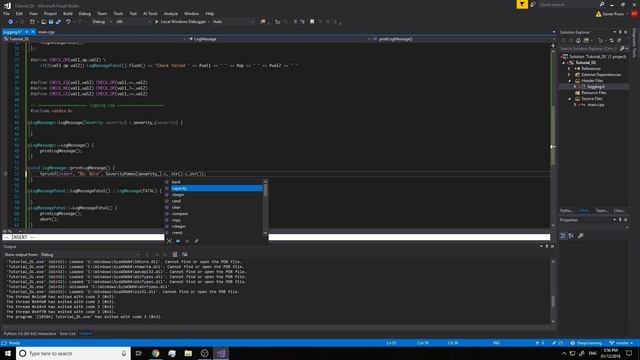Toggle first IntelliSense filter icon
This screenshot has height=360, width=640.
pyautogui.click(x=169, y=241)
